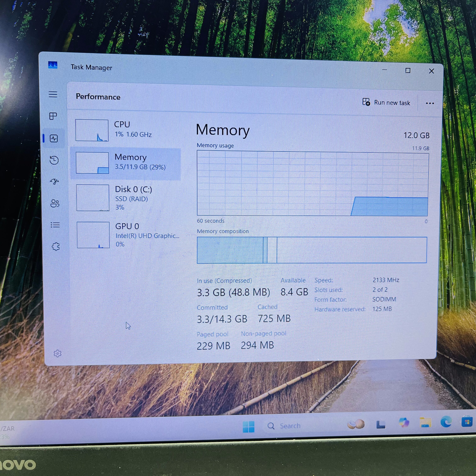476x476 pixels.
Task: Click the CPU mini usage graph
Action: tap(92, 130)
